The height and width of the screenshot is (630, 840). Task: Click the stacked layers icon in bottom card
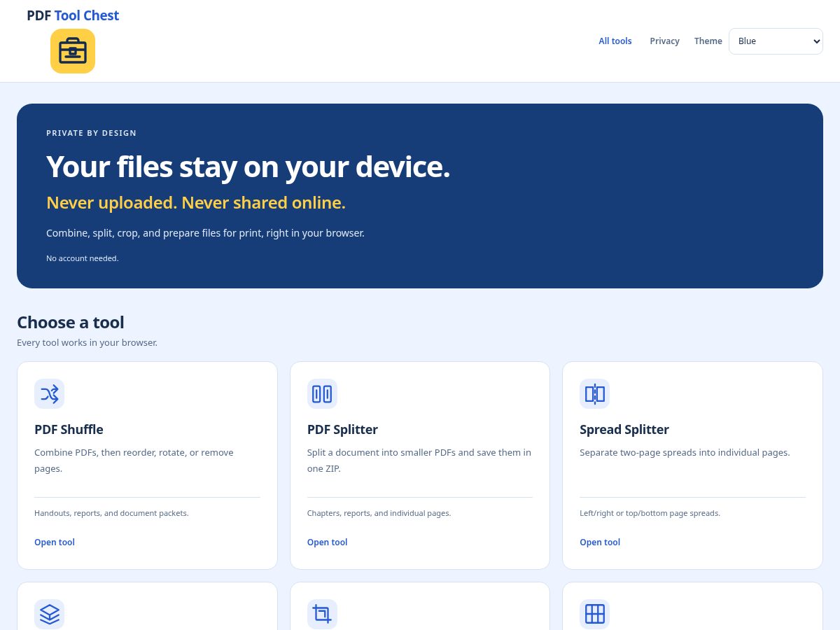coord(49,614)
